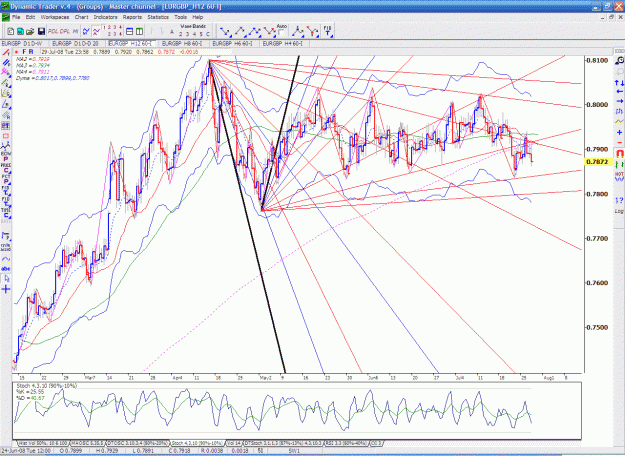Click the highlighted 0.7872 price label
Image resolution: width=625 pixels, height=456 pixels.
pyautogui.click(x=597, y=162)
